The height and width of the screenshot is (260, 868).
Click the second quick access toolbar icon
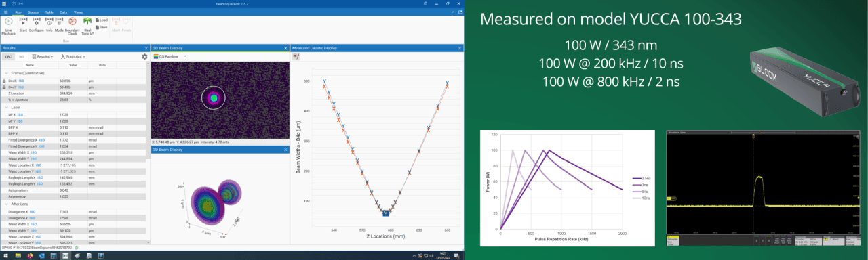click(x=22, y=3)
